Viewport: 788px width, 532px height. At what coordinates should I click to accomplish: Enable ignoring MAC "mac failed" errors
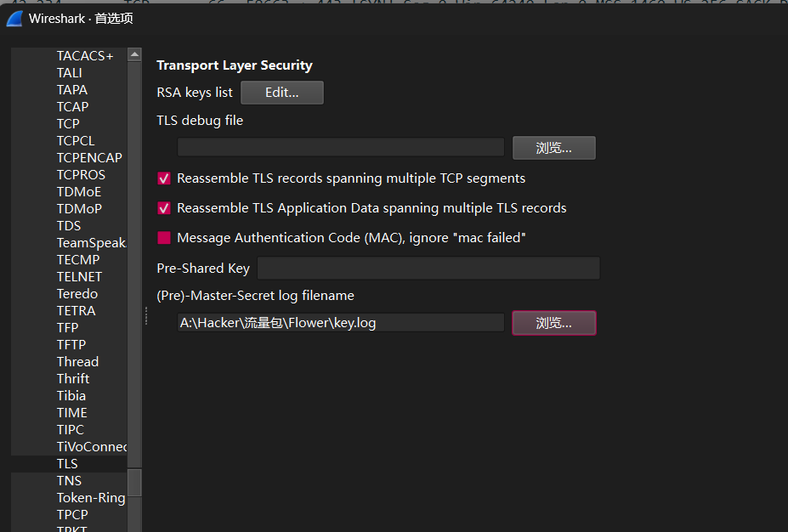164,238
